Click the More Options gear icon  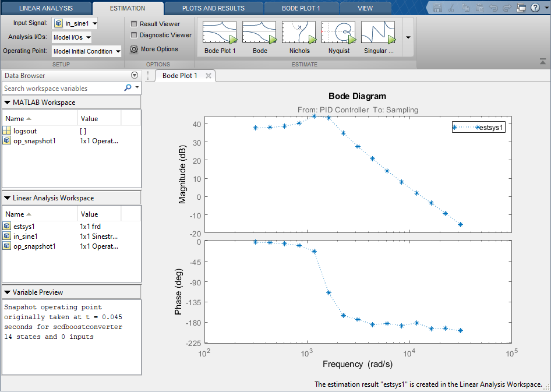[133, 49]
